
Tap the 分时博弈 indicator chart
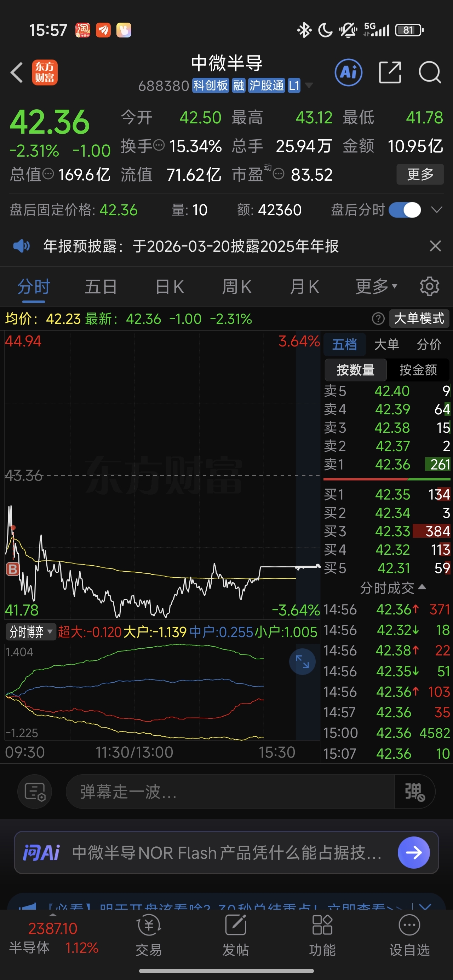click(162, 691)
